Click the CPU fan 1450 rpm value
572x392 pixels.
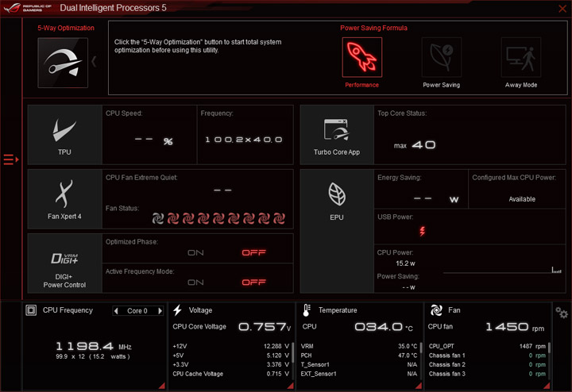[x=515, y=327]
